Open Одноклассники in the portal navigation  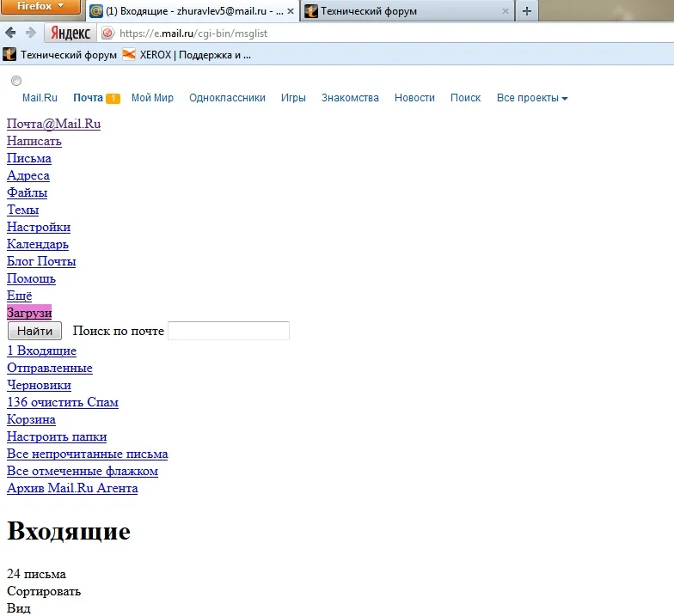click(227, 98)
